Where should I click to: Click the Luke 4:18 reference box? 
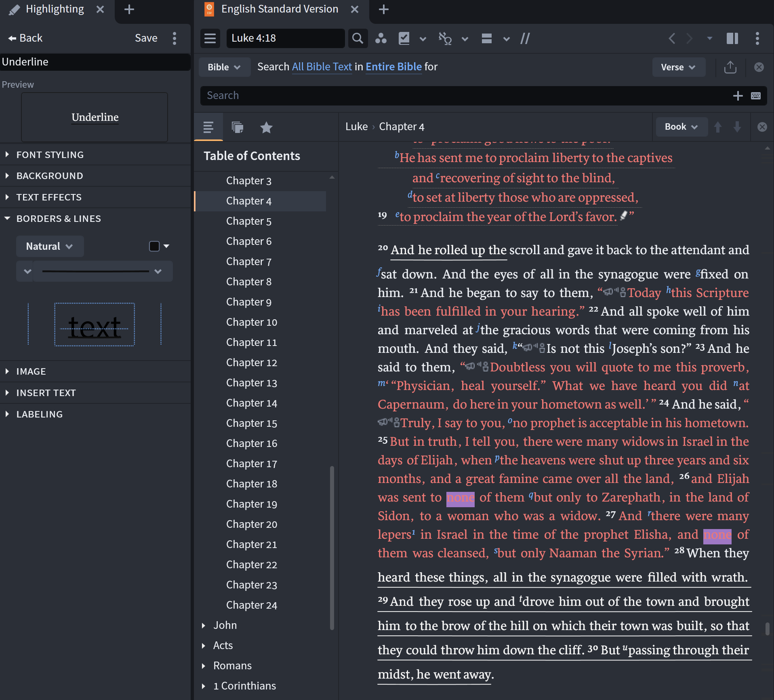pyautogui.click(x=286, y=38)
